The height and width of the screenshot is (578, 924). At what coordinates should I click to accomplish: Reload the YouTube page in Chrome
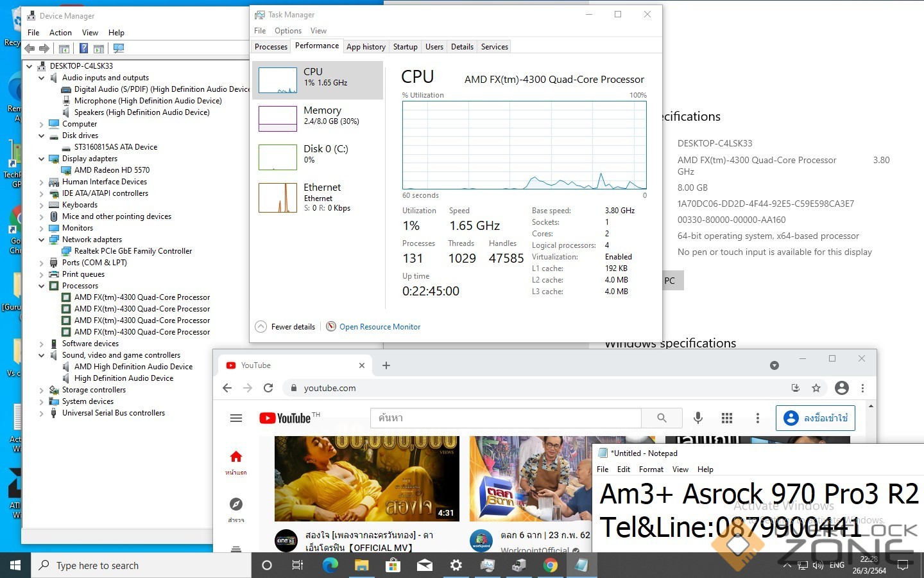tap(268, 388)
